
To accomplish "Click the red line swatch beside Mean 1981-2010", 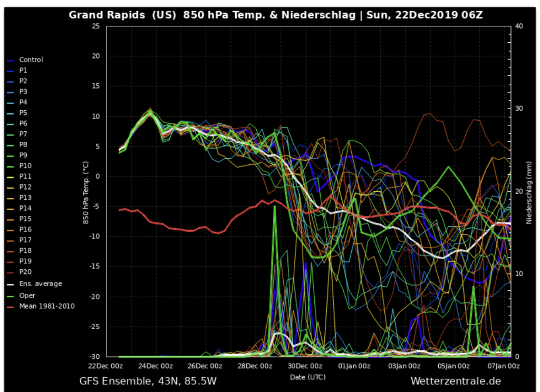I will 10,307.
